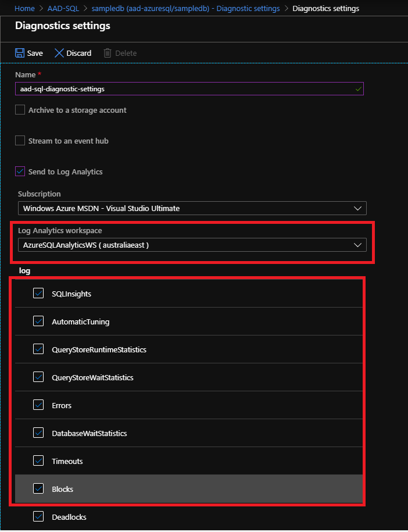Uncheck the Timeouts log
This screenshot has height=532, width=408.
coord(38,460)
